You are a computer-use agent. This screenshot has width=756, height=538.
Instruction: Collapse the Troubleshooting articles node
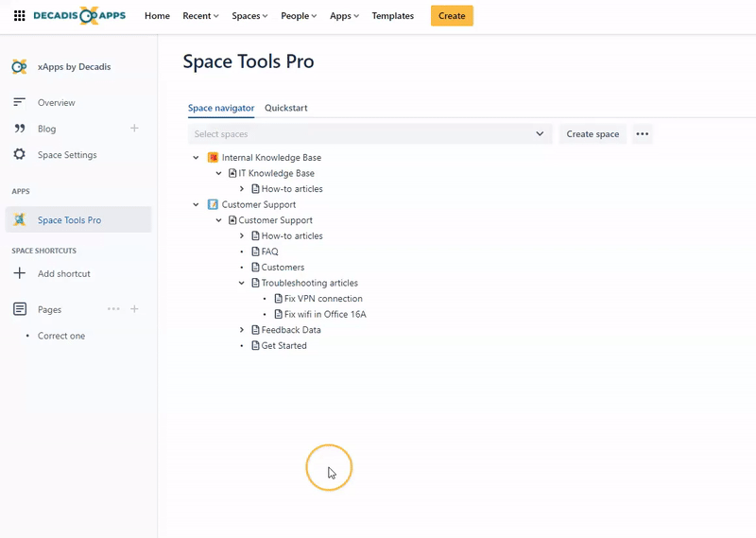pyautogui.click(x=242, y=283)
